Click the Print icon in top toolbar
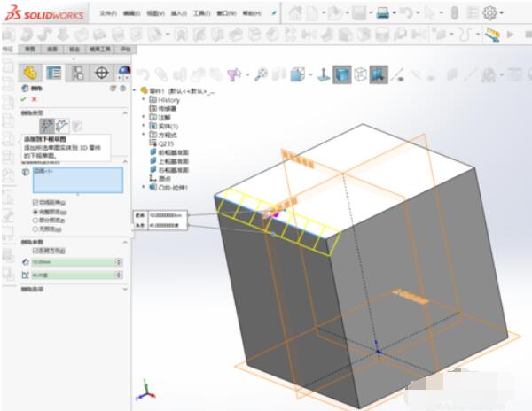The width and height of the screenshot is (532, 411). click(x=383, y=13)
